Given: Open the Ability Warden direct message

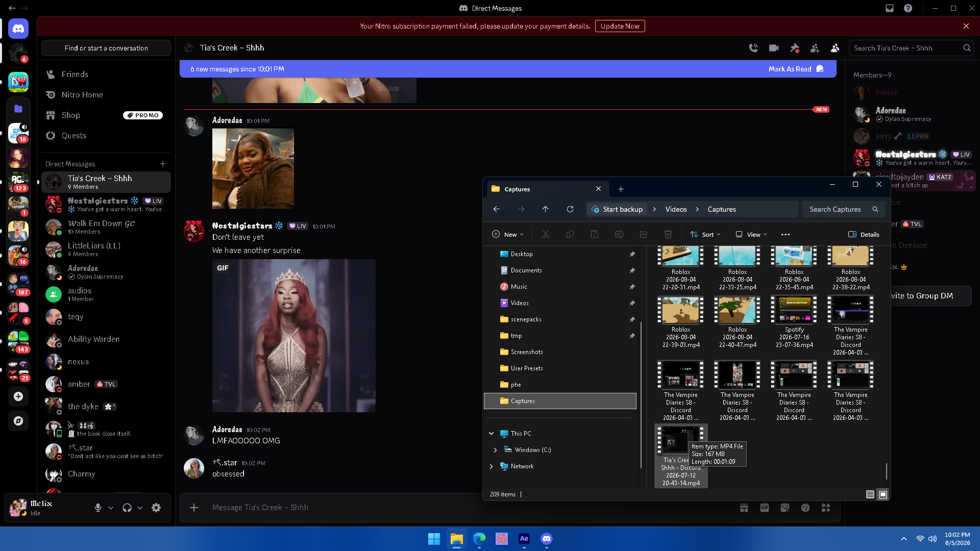Looking at the screenshot, I should coord(106,339).
